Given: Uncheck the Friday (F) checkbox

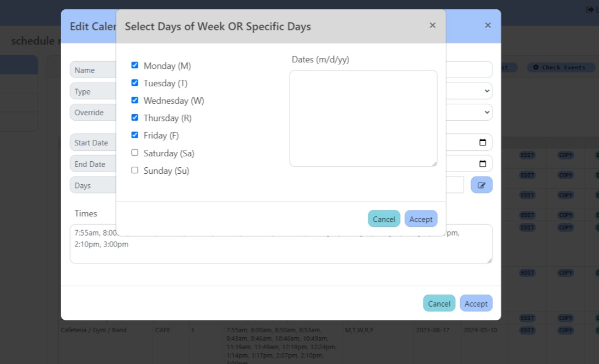Looking at the screenshot, I should pos(135,136).
